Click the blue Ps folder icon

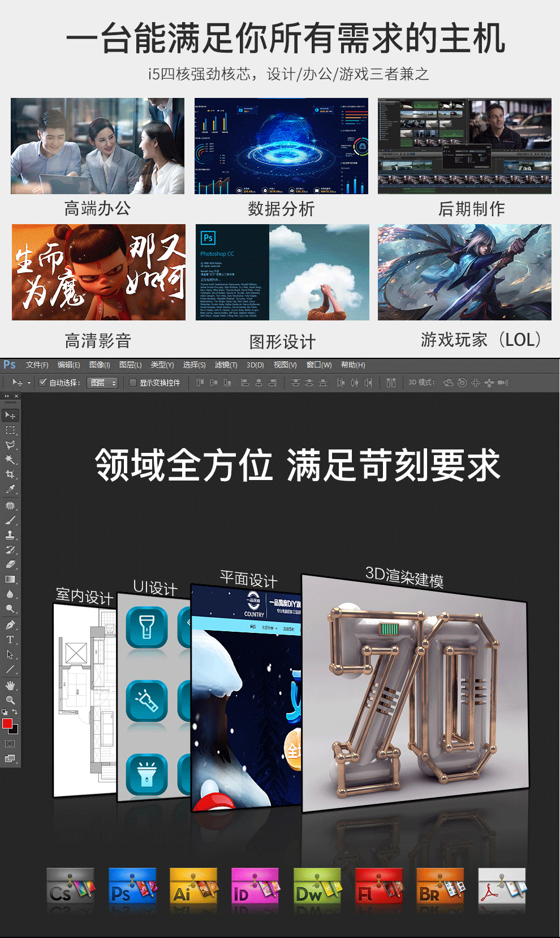tap(132, 885)
